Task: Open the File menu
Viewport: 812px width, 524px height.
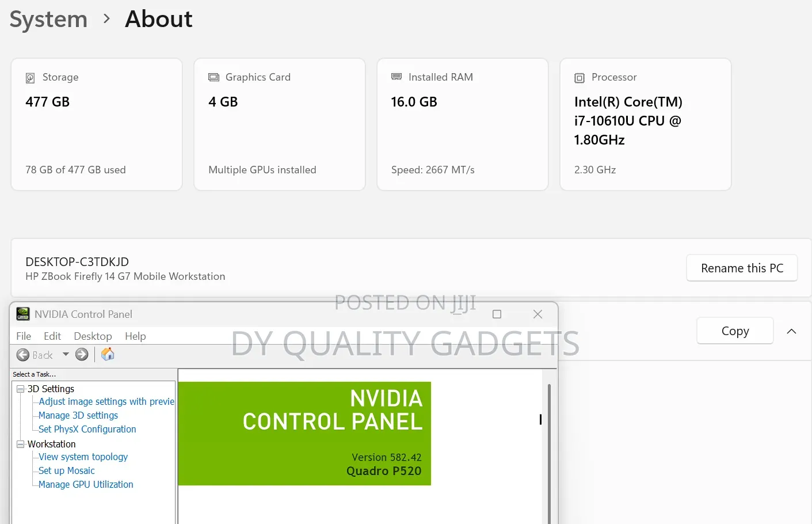Action: tap(24, 336)
